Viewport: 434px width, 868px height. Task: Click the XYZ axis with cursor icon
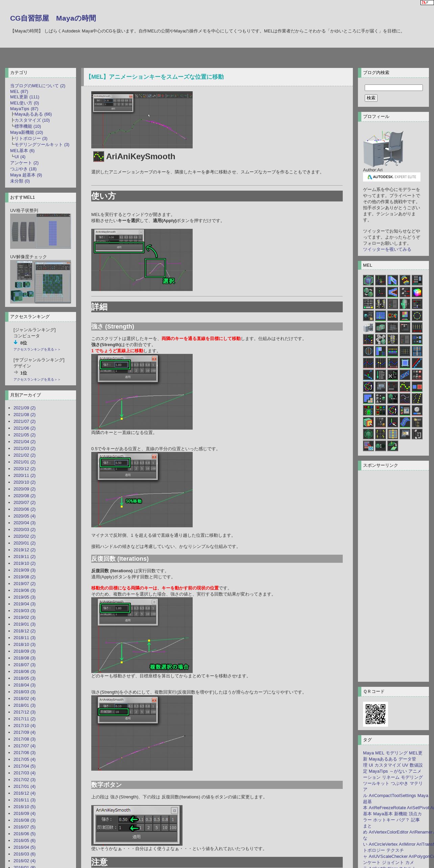pyautogui.click(x=393, y=422)
